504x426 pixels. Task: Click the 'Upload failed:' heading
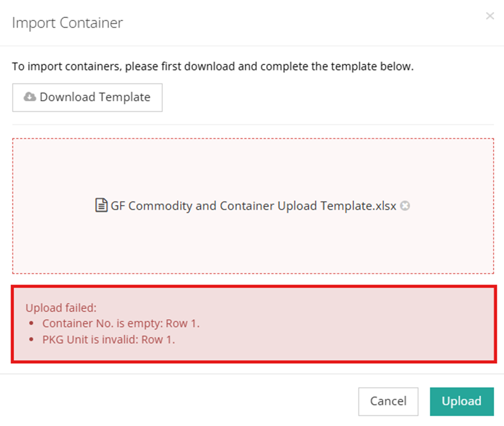61,308
